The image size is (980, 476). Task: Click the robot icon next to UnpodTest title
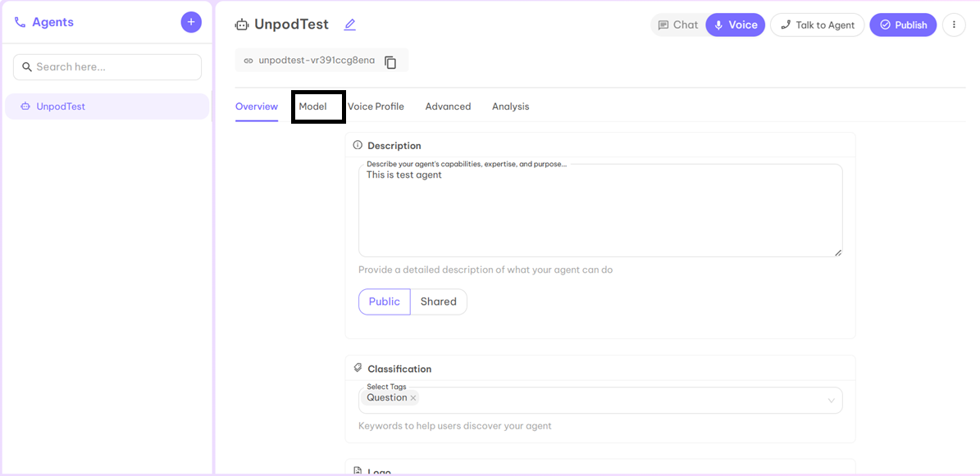242,25
